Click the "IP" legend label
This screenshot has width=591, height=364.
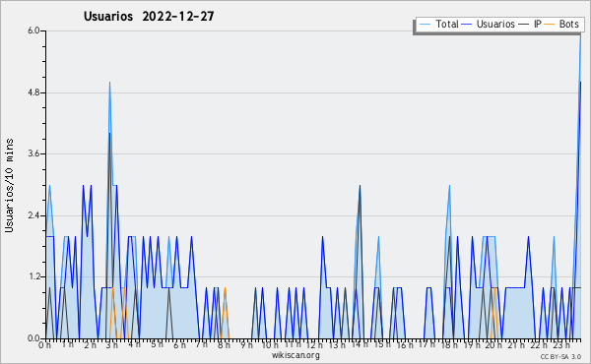(538, 24)
